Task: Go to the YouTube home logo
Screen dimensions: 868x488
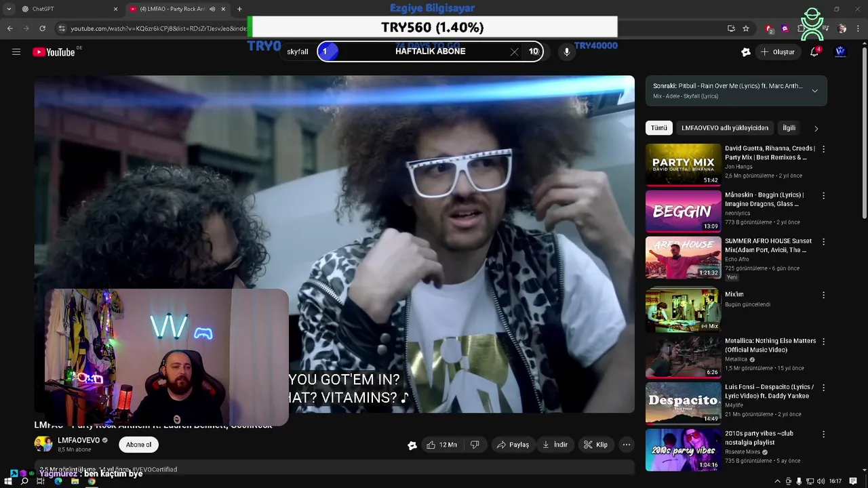Action: coord(54,52)
